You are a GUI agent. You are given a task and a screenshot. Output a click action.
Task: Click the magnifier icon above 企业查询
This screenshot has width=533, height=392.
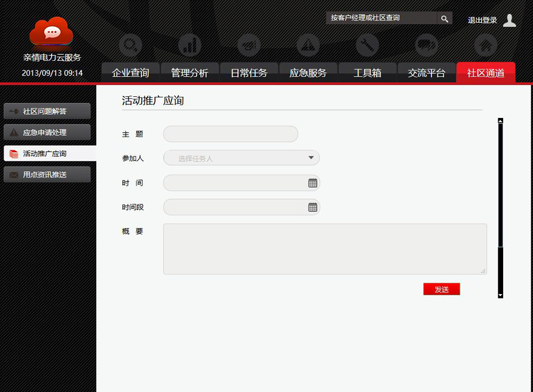pyautogui.click(x=131, y=45)
